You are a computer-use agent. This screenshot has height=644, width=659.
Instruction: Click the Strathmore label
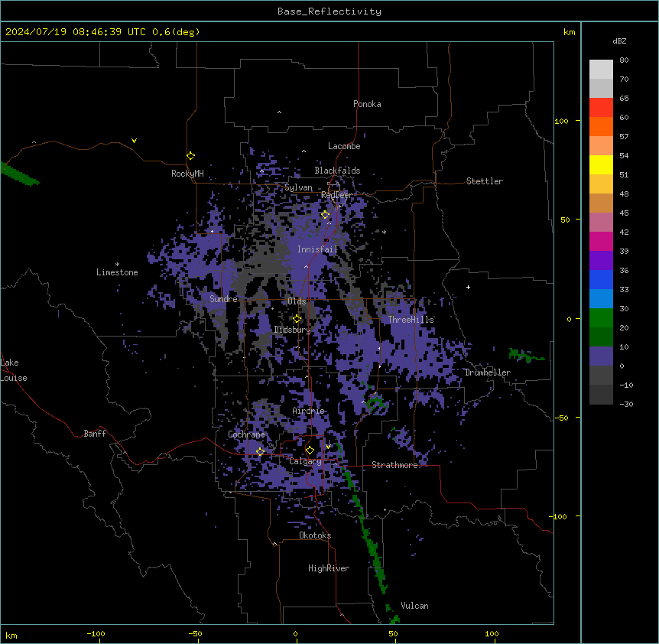[394, 465]
